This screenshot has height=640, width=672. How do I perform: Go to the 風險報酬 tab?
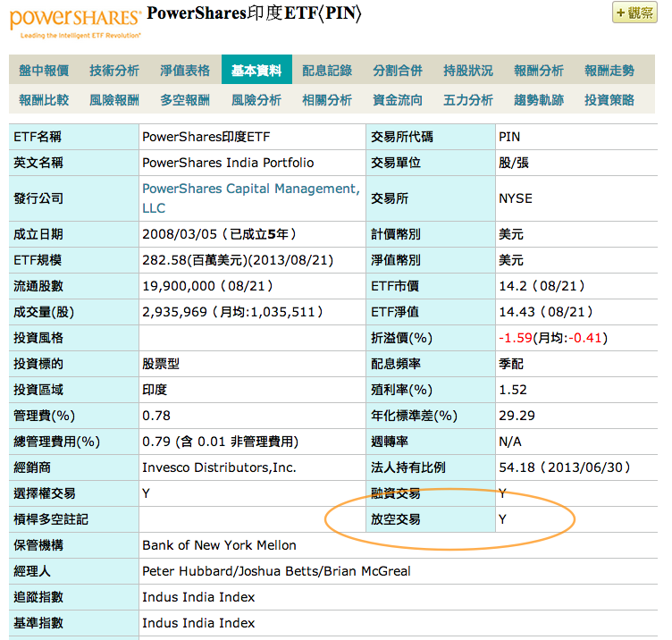tap(114, 99)
